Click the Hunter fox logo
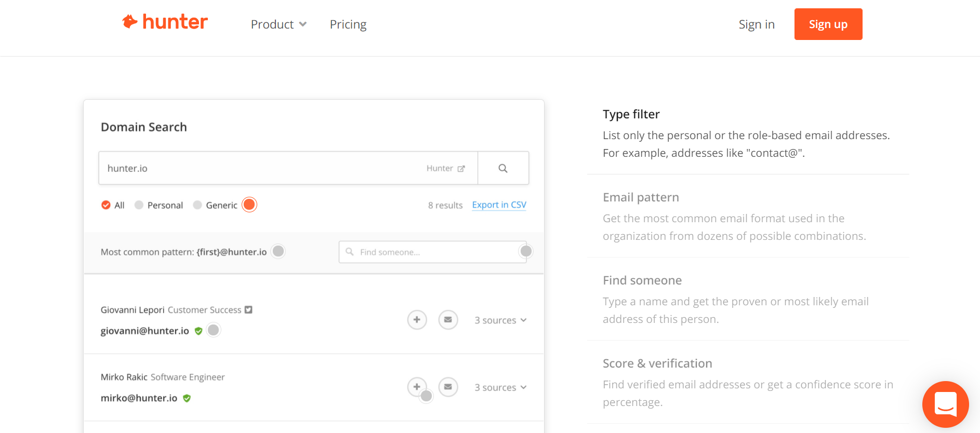 pyautogui.click(x=165, y=22)
